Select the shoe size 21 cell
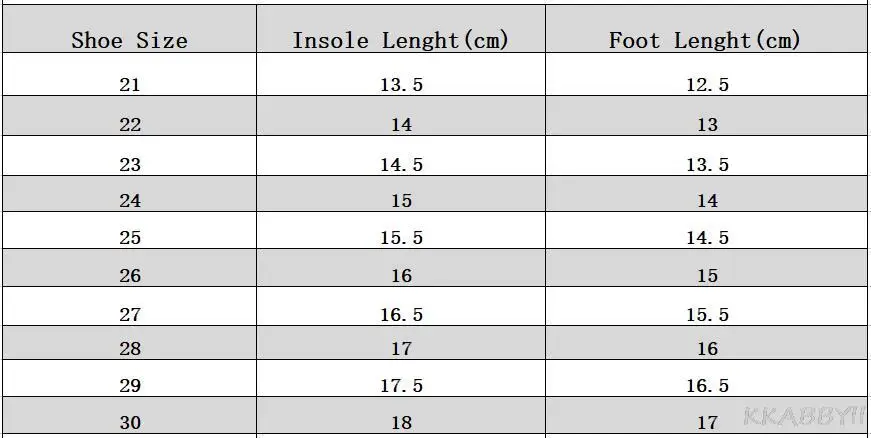 130,85
